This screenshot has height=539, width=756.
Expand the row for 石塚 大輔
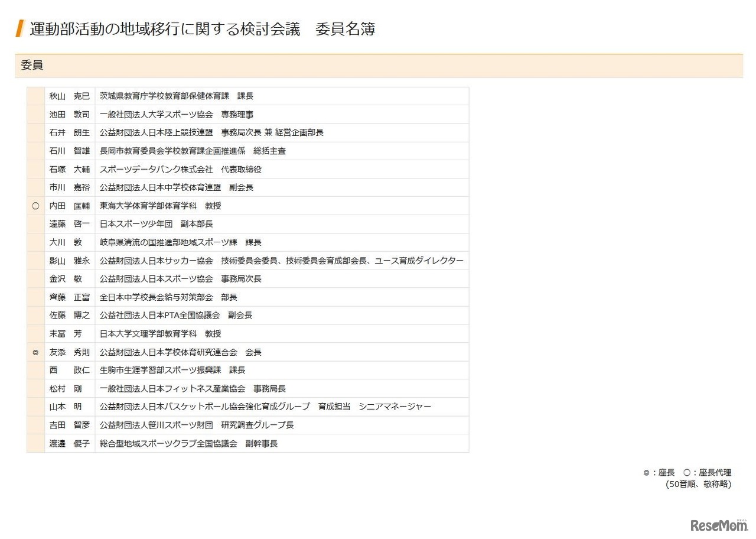point(247,169)
